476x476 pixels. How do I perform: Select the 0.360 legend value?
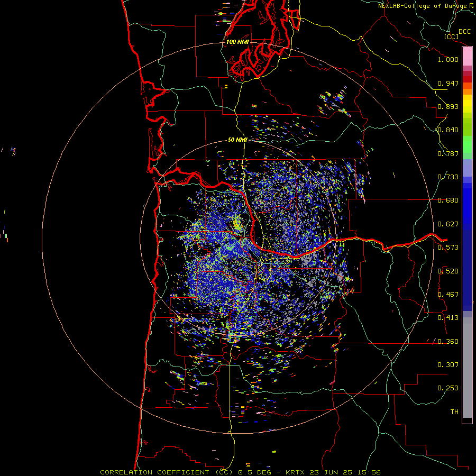448,342
